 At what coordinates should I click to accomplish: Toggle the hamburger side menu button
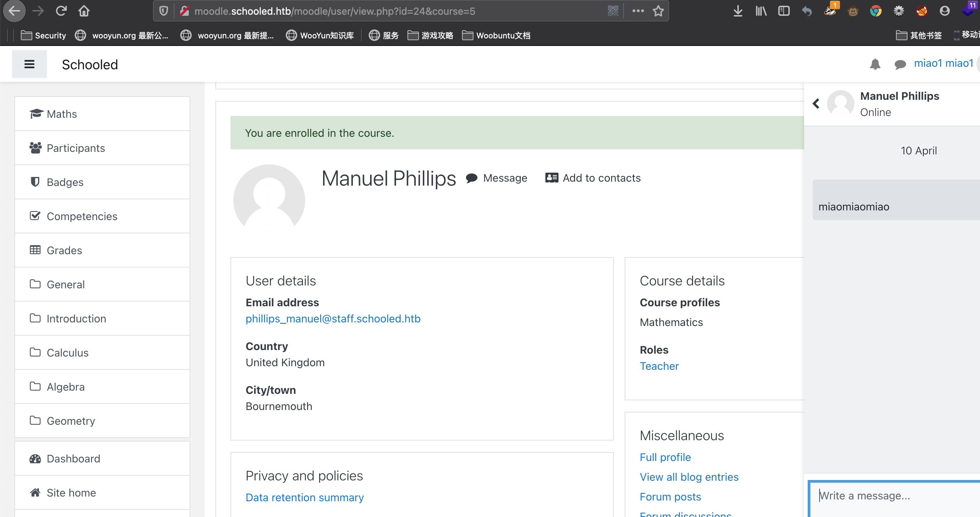[29, 64]
